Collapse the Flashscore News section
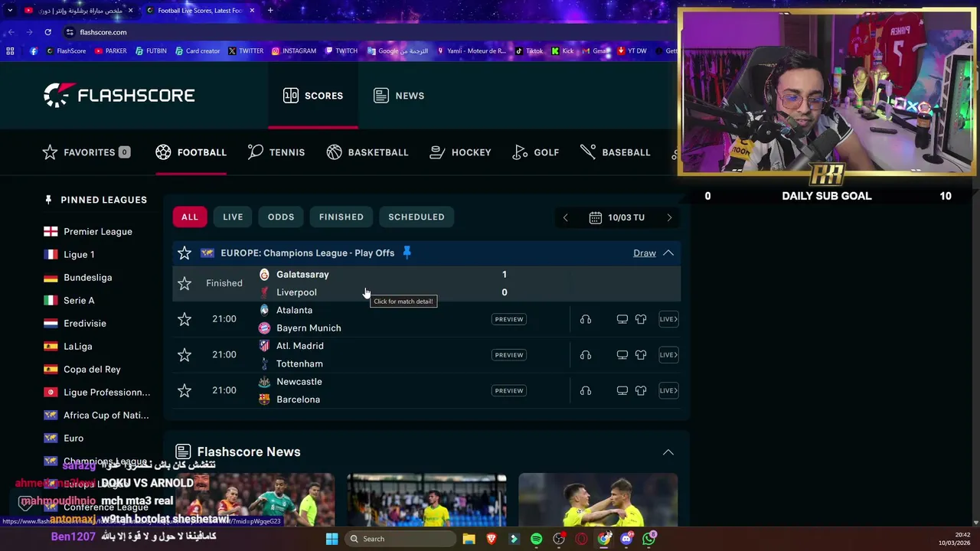This screenshot has width=980, height=551. coord(668,452)
